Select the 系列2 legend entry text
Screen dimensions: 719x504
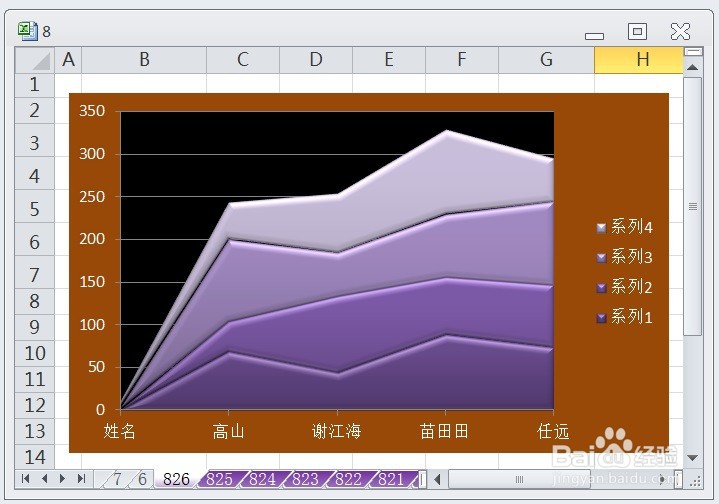tap(631, 288)
